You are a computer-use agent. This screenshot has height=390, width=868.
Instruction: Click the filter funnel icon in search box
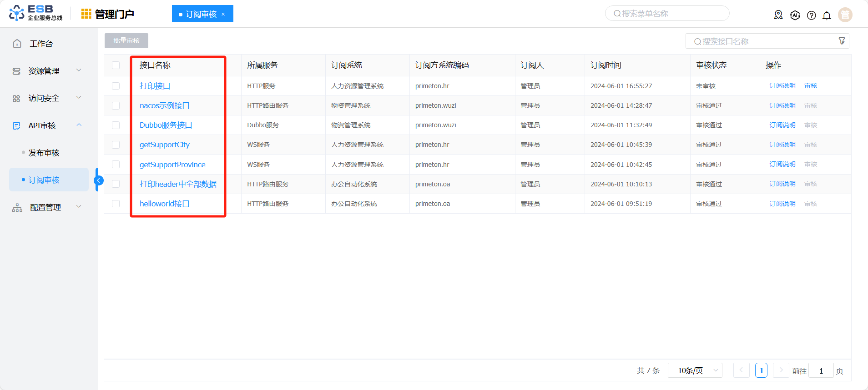[x=842, y=41]
